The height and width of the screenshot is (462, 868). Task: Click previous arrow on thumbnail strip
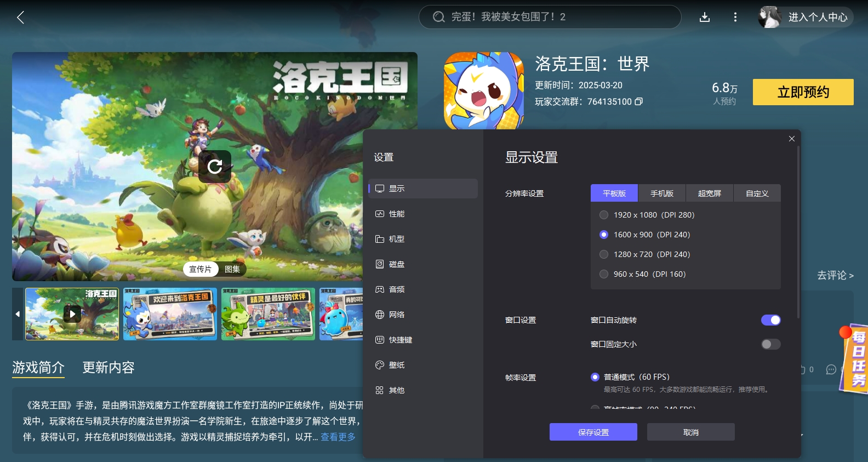click(18, 314)
